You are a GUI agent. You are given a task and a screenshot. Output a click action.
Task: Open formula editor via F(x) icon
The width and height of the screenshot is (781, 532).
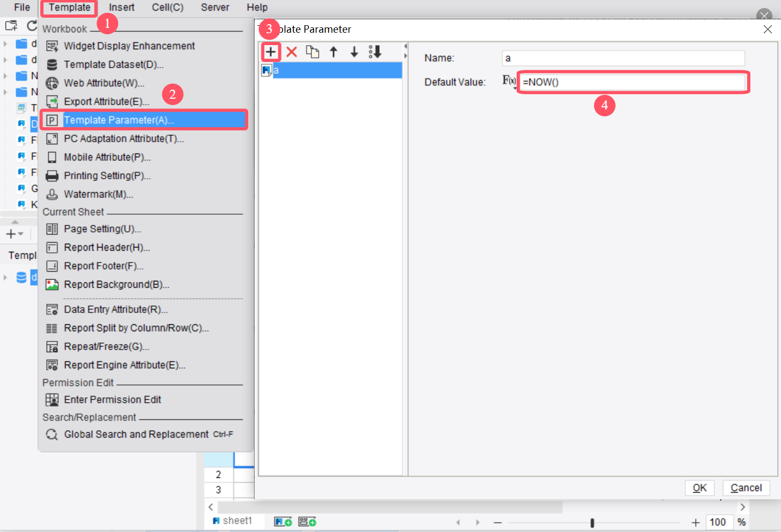(x=509, y=81)
